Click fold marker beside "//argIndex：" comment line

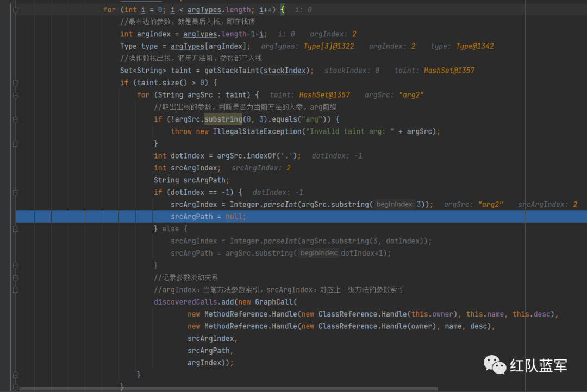pyautogui.click(x=16, y=290)
